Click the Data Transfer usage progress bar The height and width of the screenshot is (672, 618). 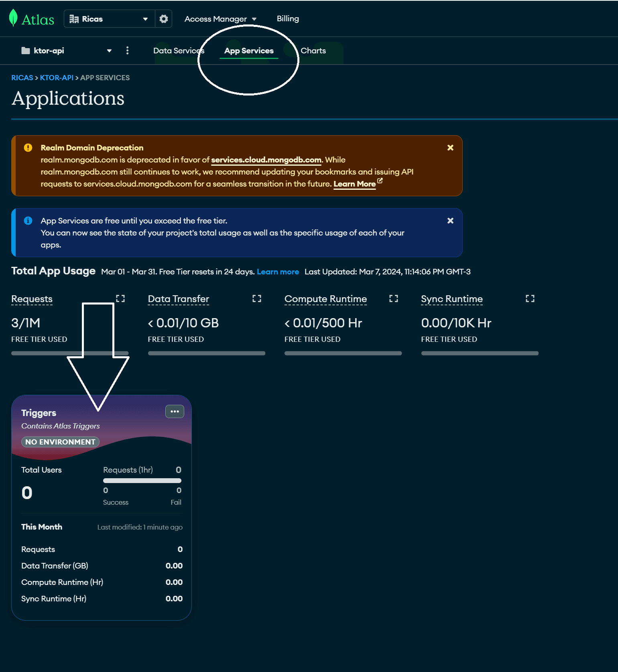207,353
